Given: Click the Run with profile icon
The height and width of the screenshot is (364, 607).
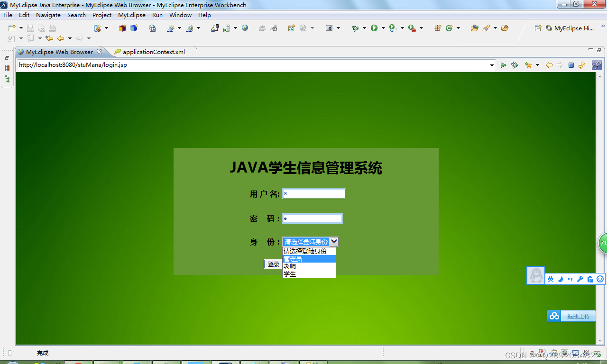Looking at the screenshot, I should point(393,28).
